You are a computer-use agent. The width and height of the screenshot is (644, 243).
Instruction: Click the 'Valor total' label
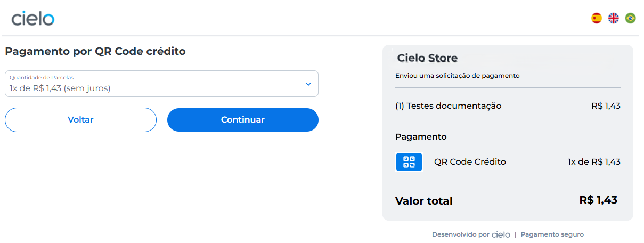(x=423, y=201)
